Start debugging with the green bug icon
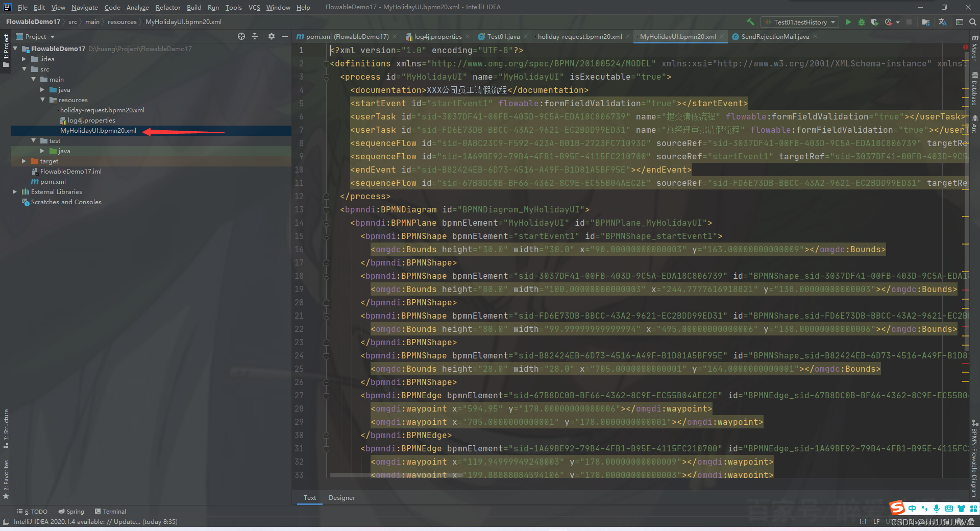980x531 pixels. (x=862, y=22)
